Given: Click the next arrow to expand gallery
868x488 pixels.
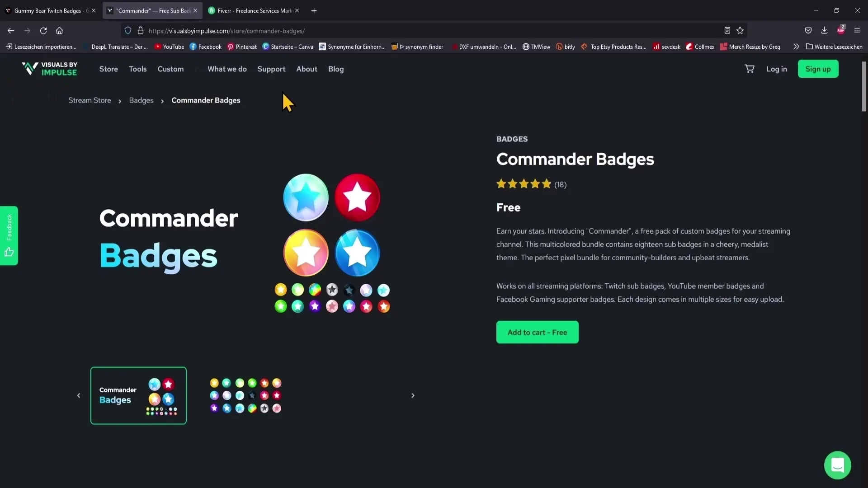Looking at the screenshot, I should click(x=413, y=396).
